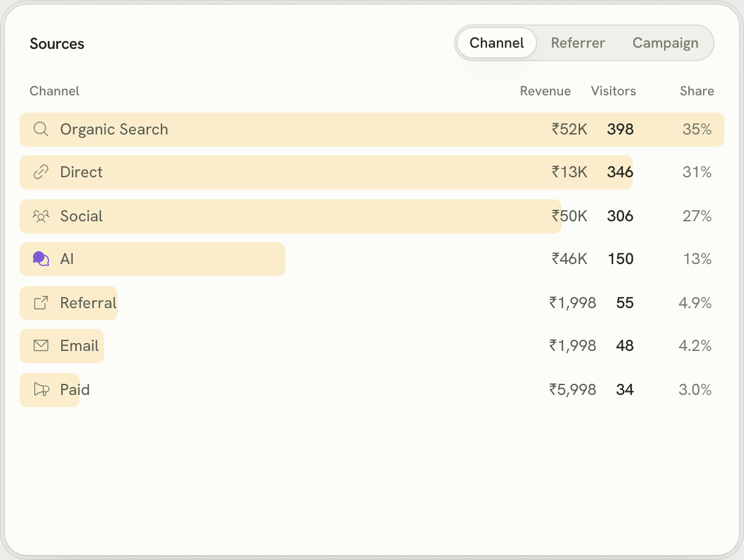Click the ₹50K revenue value
744x560 pixels.
[x=569, y=216]
